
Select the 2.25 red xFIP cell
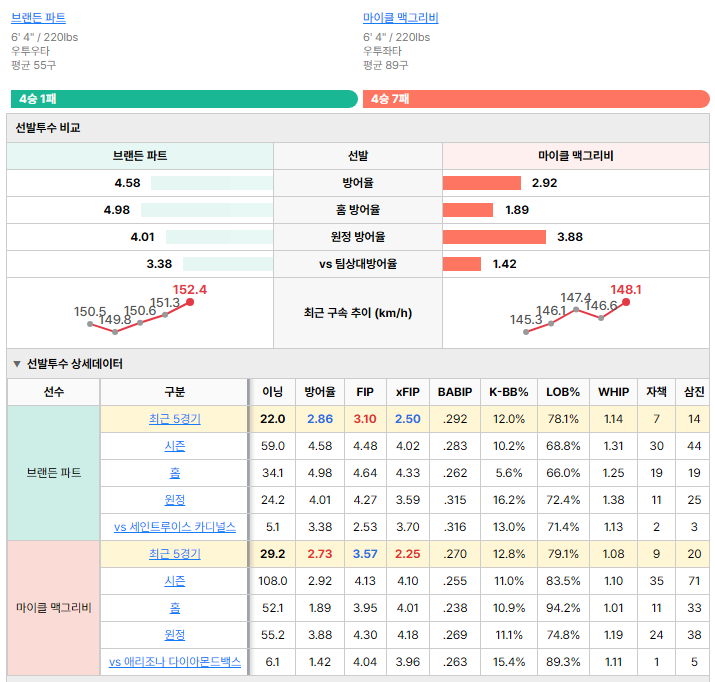408,554
